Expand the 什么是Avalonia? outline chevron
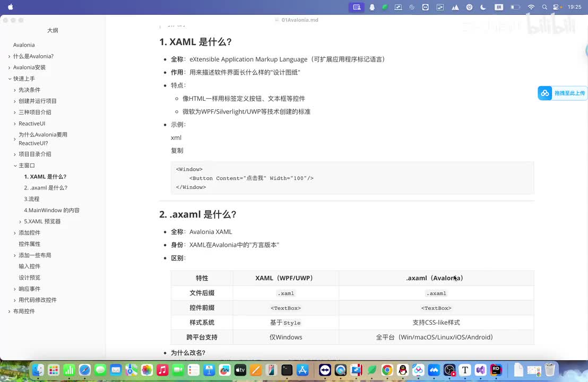 point(10,56)
